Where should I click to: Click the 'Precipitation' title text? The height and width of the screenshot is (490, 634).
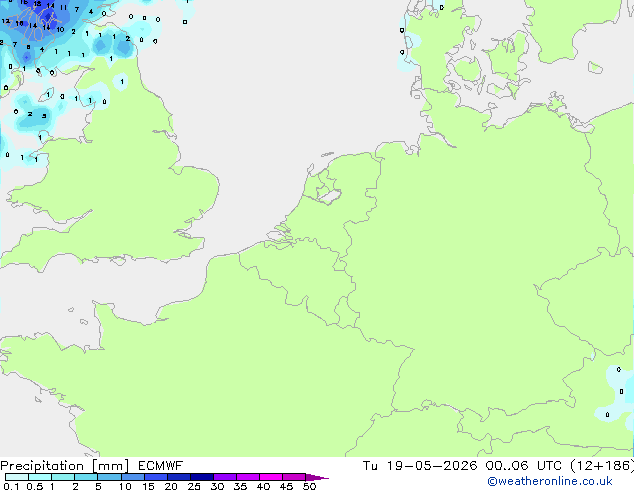click(x=42, y=466)
